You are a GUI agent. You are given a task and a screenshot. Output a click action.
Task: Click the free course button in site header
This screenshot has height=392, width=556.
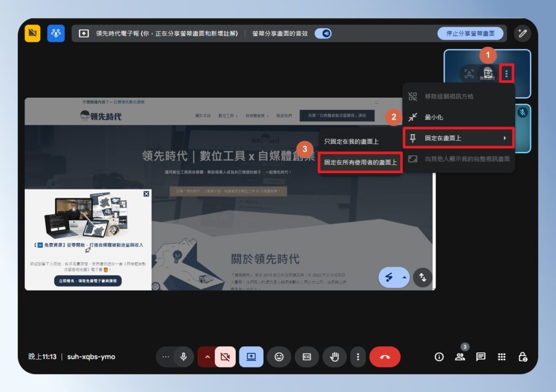tap(337, 116)
